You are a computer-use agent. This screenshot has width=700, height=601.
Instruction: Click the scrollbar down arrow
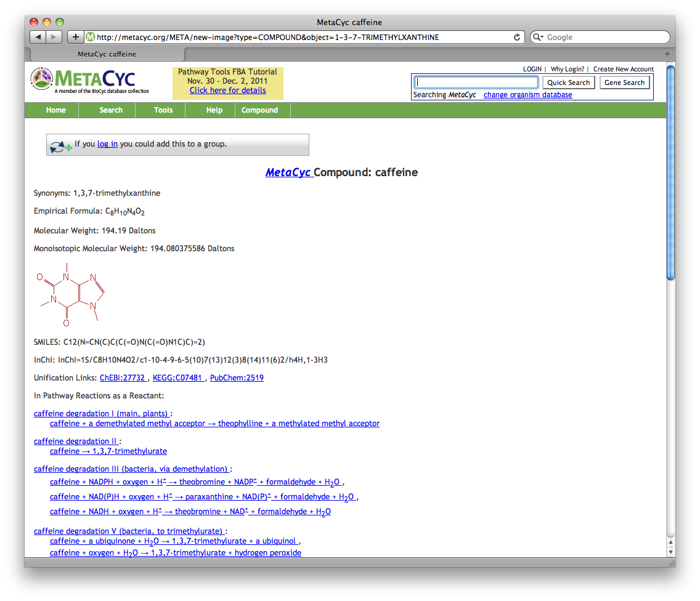670,552
